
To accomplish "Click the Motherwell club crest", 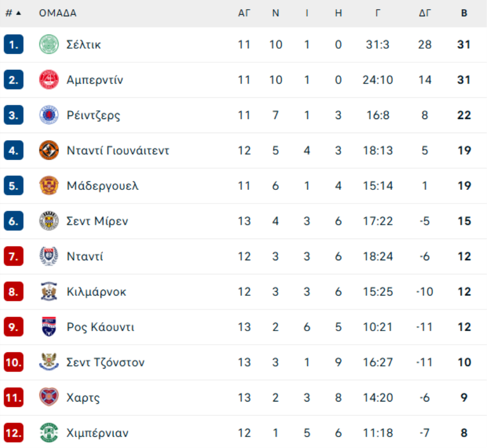I will click(x=49, y=186).
